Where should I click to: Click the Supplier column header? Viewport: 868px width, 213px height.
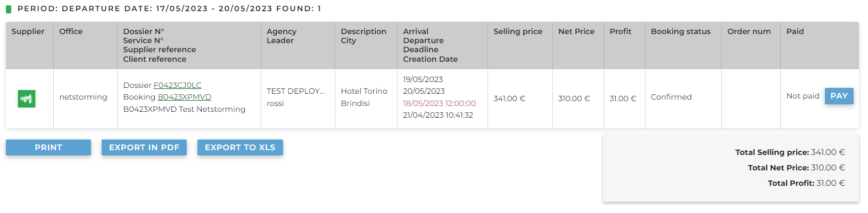click(x=28, y=31)
